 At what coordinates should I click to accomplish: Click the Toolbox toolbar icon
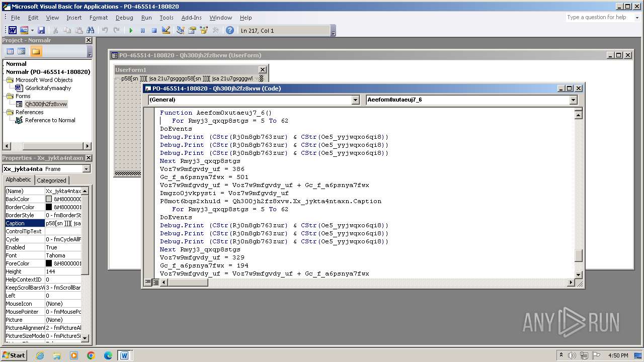tap(216, 31)
